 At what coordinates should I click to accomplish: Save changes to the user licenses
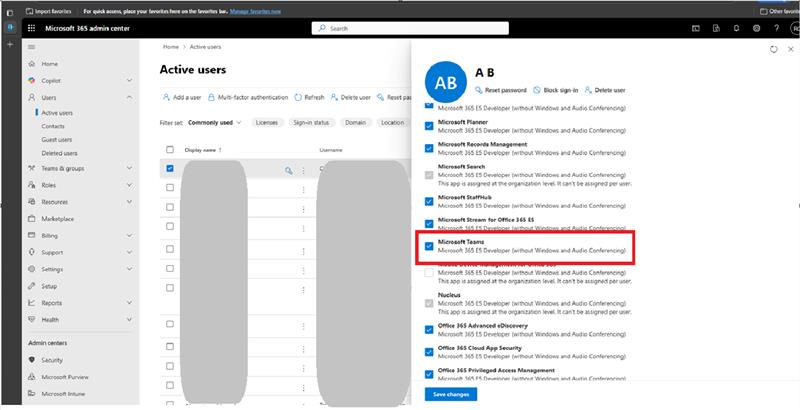[451, 394]
